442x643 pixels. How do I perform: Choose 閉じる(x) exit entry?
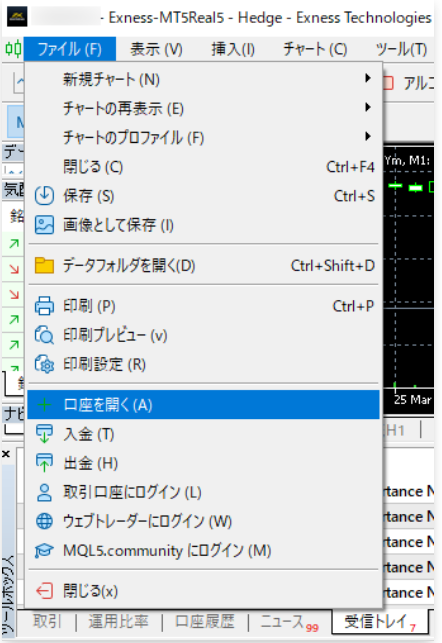tap(203, 591)
